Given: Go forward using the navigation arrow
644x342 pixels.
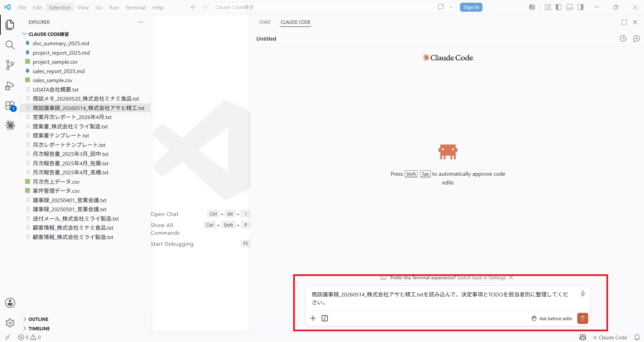Looking at the screenshot, I should (x=204, y=7).
